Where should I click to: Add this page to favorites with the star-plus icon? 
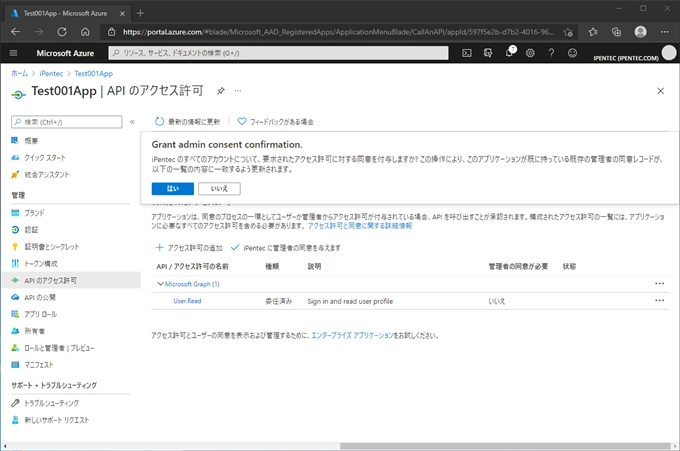[x=568, y=32]
